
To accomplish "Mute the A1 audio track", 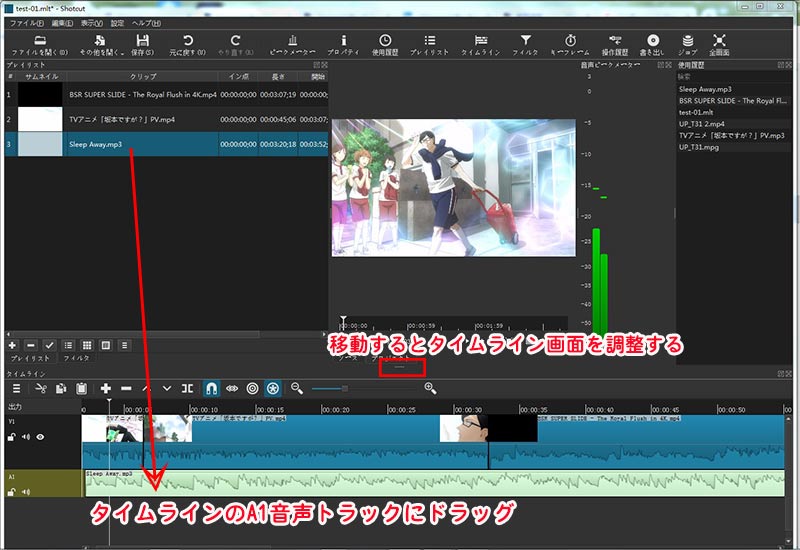I will [x=26, y=492].
